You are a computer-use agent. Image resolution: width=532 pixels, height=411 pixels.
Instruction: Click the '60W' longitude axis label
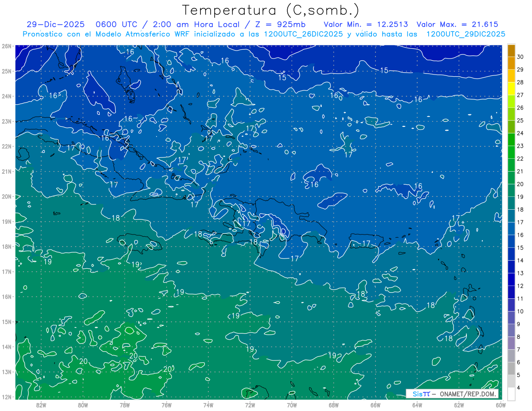(x=501, y=404)
